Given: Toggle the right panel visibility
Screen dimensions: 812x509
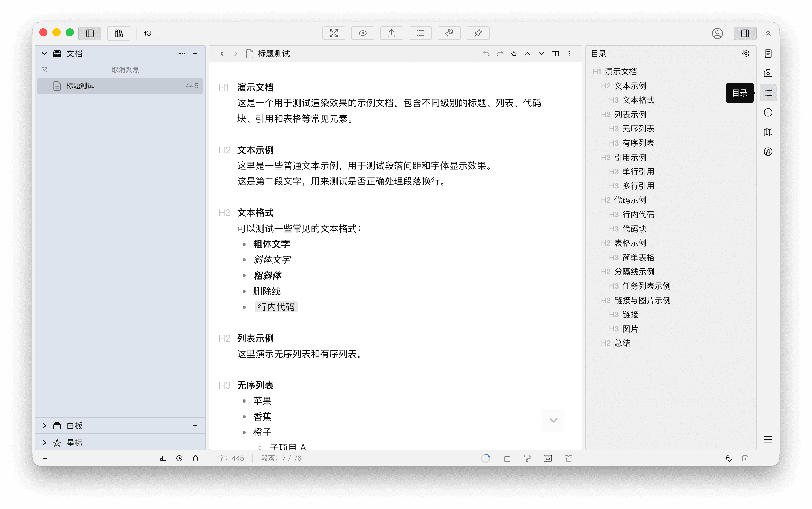Looking at the screenshot, I should pyautogui.click(x=745, y=33).
